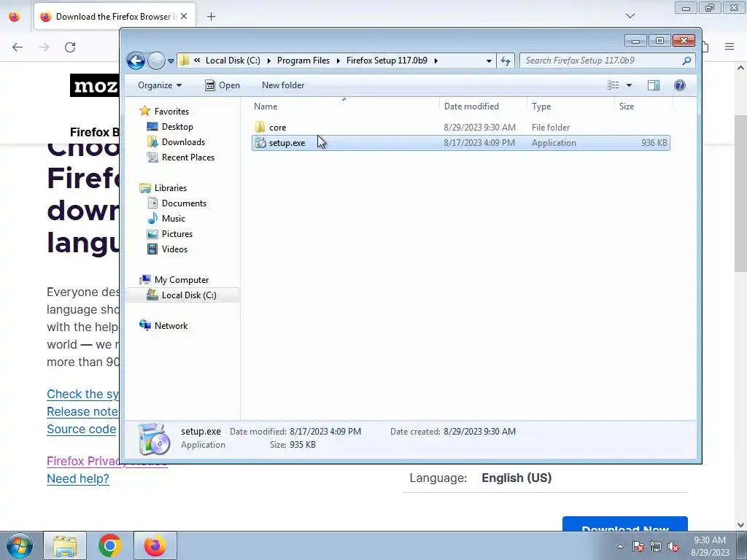Click Local Disk (C:) in address breadcrumb
Screen dimensions: 747x560
click(x=233, y=61)
